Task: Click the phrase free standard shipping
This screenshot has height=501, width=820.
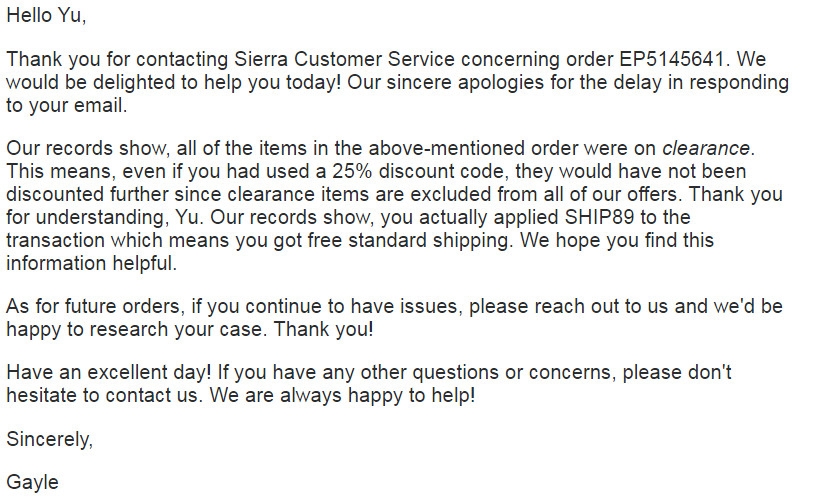Action: point(408,241)
